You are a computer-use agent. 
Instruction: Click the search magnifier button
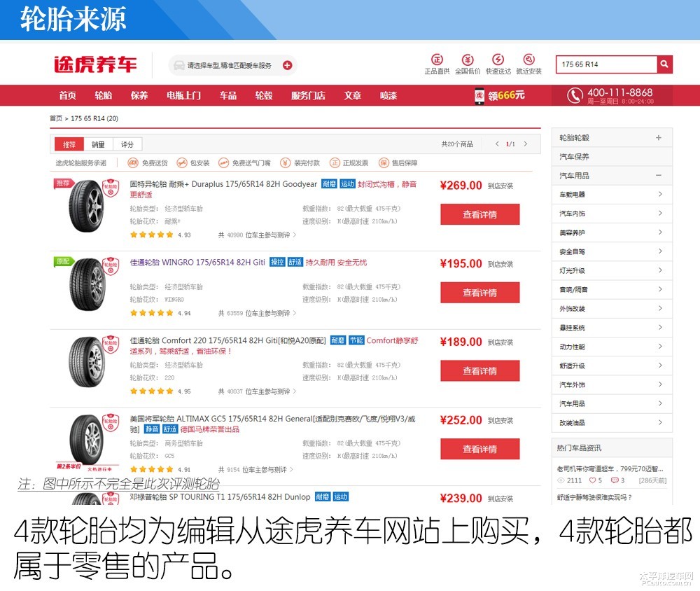click(x=664, y=64)
